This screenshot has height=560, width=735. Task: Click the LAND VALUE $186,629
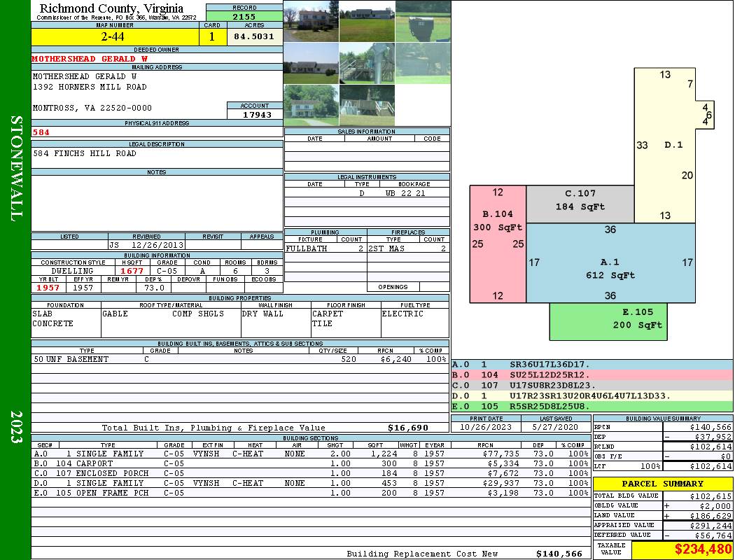710,516
